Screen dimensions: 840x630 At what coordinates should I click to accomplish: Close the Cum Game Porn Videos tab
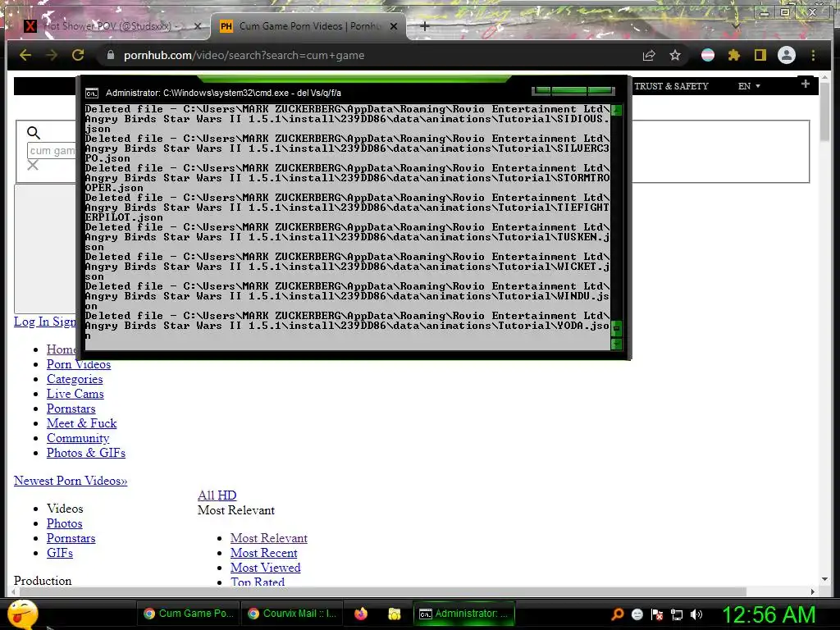click(x=394, y=25)
